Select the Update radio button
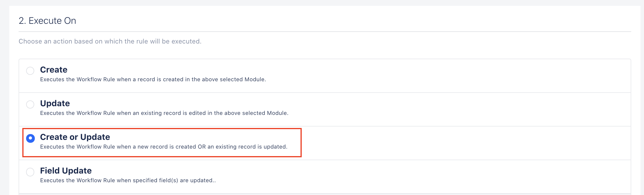Screen dimensions: 644x195 pos(30,104)
